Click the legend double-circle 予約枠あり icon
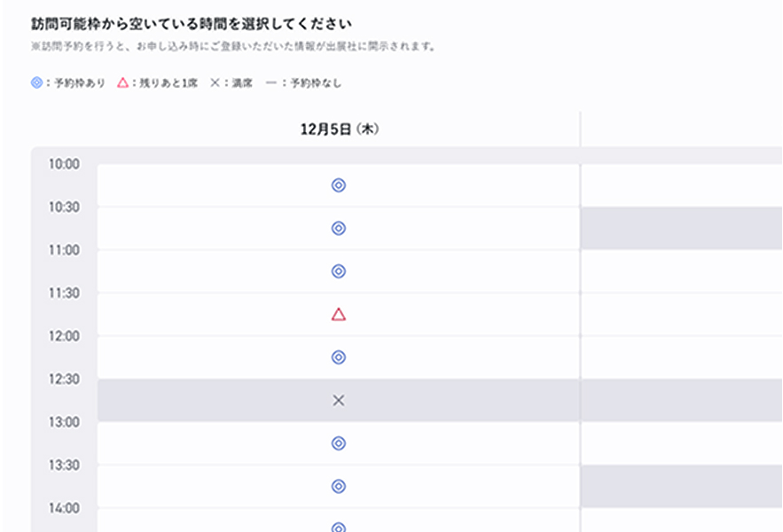This screenshot has width=783, height=532. click(x=36, y=82)
